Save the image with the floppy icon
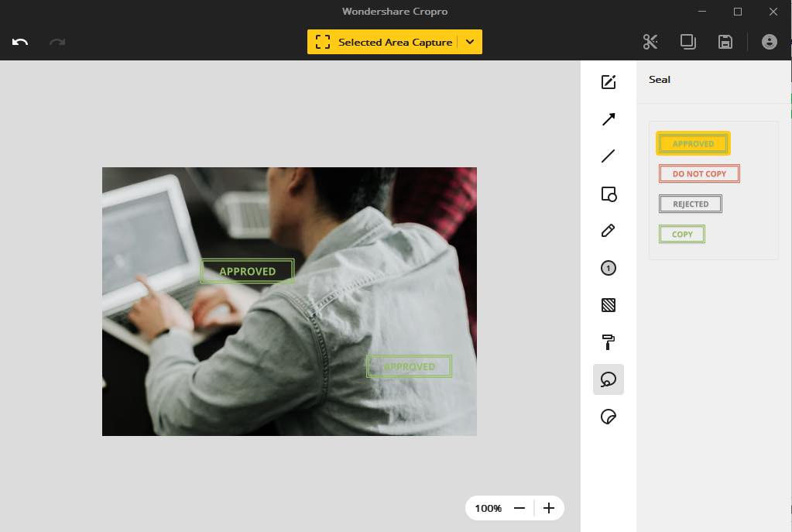 pyautogui.click(x=725, y=42)
